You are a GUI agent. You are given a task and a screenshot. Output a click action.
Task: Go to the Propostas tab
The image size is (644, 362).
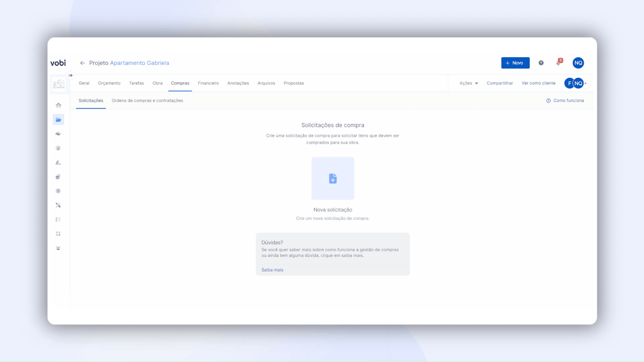pos(294,83)
